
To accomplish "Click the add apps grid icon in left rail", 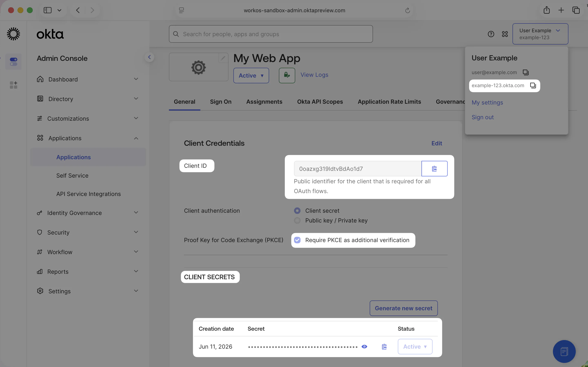I will [x=13, y=85].
